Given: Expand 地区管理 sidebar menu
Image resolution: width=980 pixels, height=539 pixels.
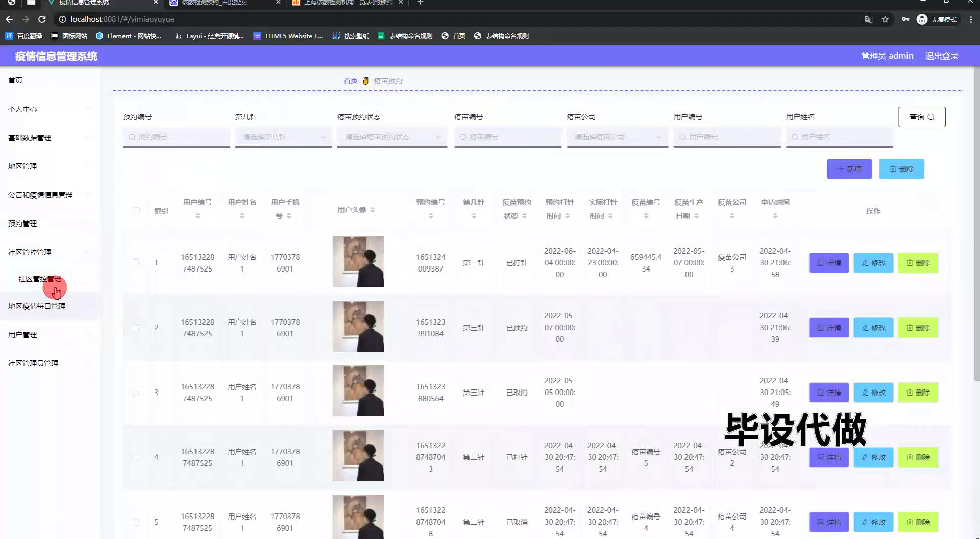Looking at the screenshot, I should pos(48,166).
